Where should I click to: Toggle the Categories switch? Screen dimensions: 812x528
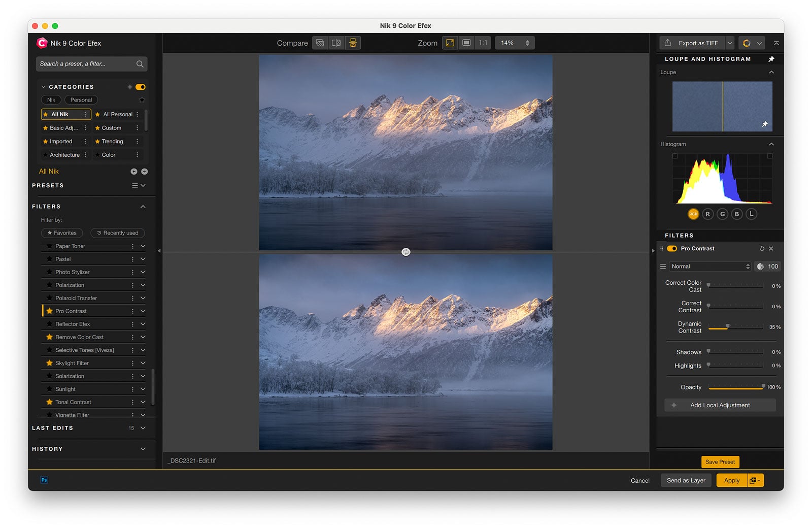[141, 87]
